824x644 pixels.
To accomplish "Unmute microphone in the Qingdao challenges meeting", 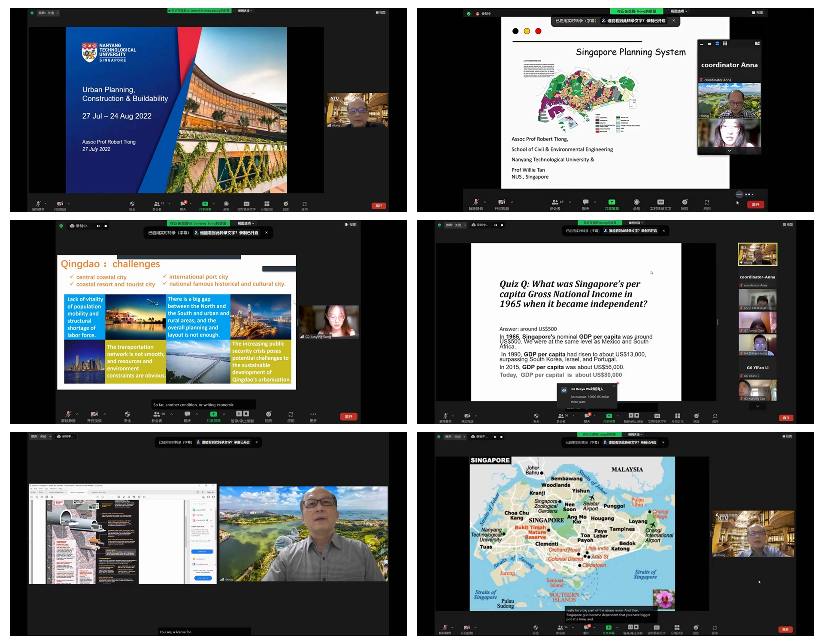I will [x=68, y=414].
